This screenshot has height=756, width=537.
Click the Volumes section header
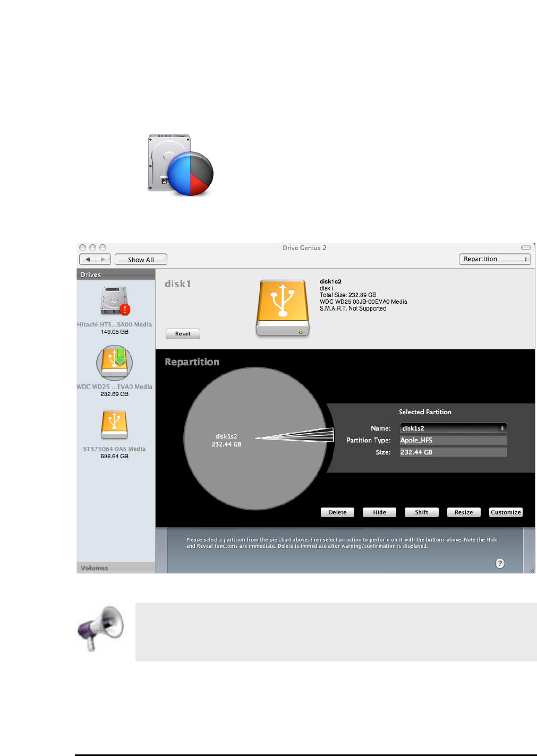click(116, 568)
